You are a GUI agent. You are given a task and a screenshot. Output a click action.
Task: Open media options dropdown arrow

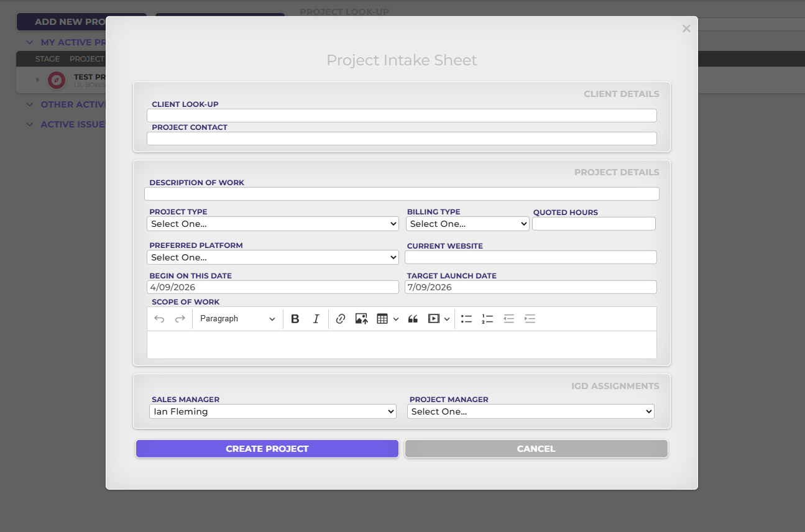(x=447, y=319)
